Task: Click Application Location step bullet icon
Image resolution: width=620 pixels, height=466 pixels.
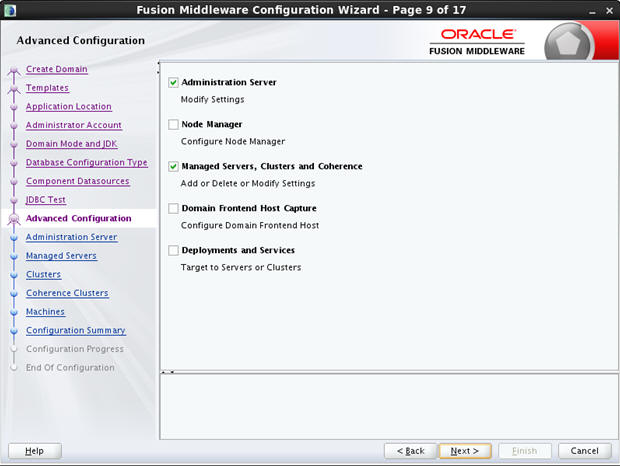Action: (x=14, y=107)
